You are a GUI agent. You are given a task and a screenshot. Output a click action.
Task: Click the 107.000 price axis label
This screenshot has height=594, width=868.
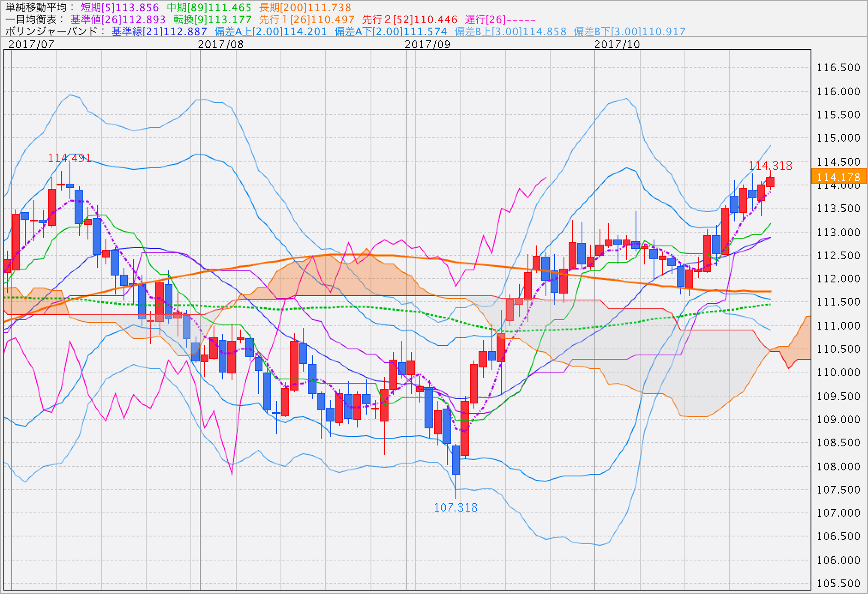click(x=838, y=513)
